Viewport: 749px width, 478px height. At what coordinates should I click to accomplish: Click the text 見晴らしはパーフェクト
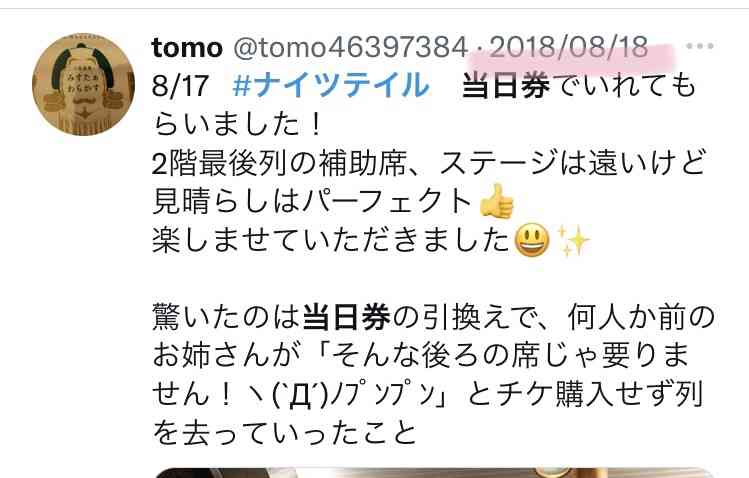click(312, 201)
